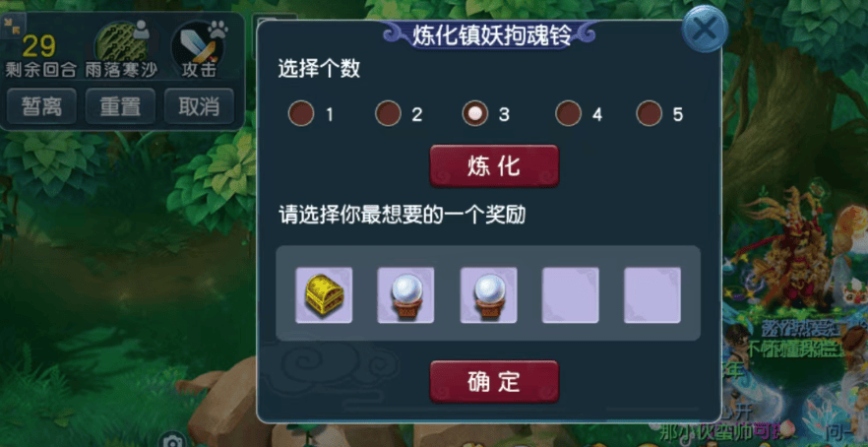Click the 重置 reset button
868x447 pixels.
point(120,105)
